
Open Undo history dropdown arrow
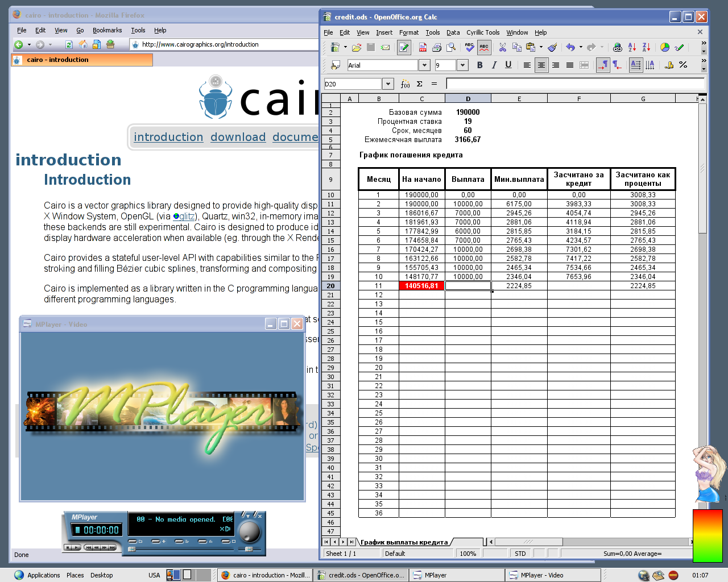581,48
